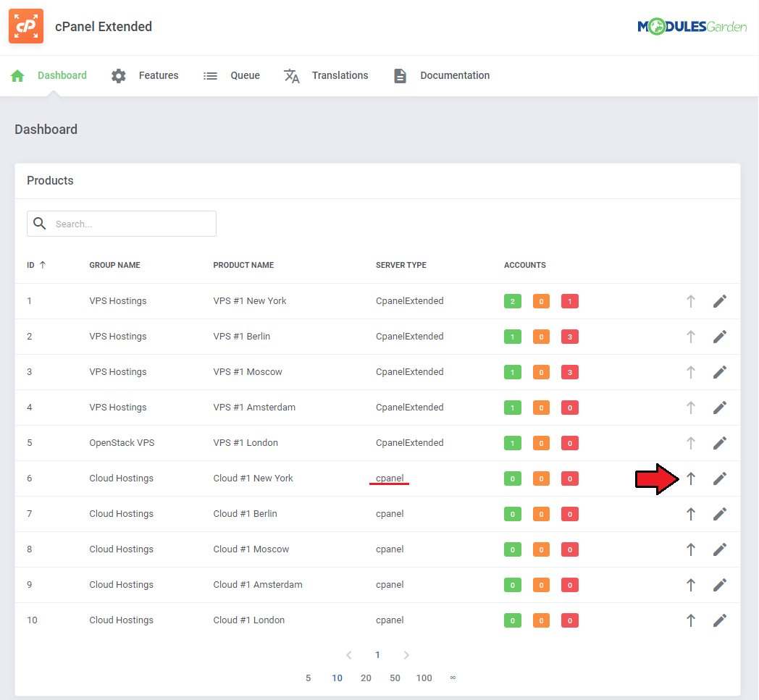This screenshot has width=759, height=700.
Task: Click the Accounts column header
Action: pyautogui.click(x=525, y=265)
